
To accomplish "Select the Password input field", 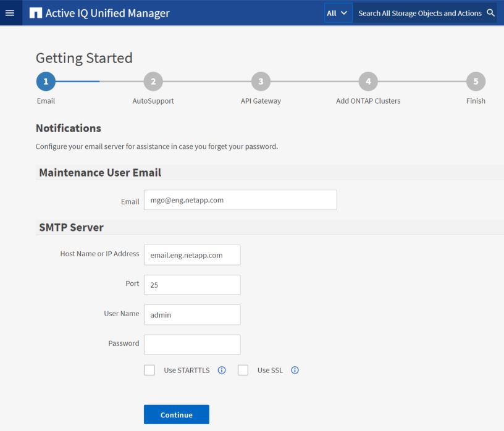I will coord(191,344).
